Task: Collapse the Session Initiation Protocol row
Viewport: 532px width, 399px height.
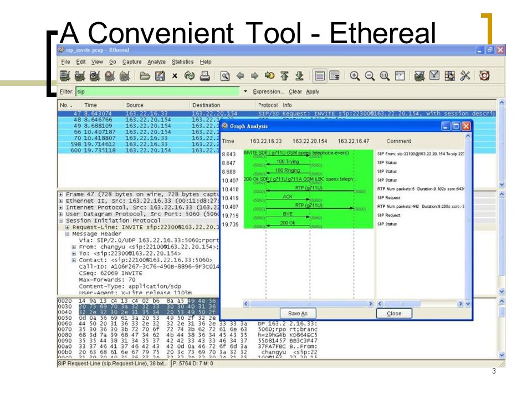Action: (x=61, y=221)
